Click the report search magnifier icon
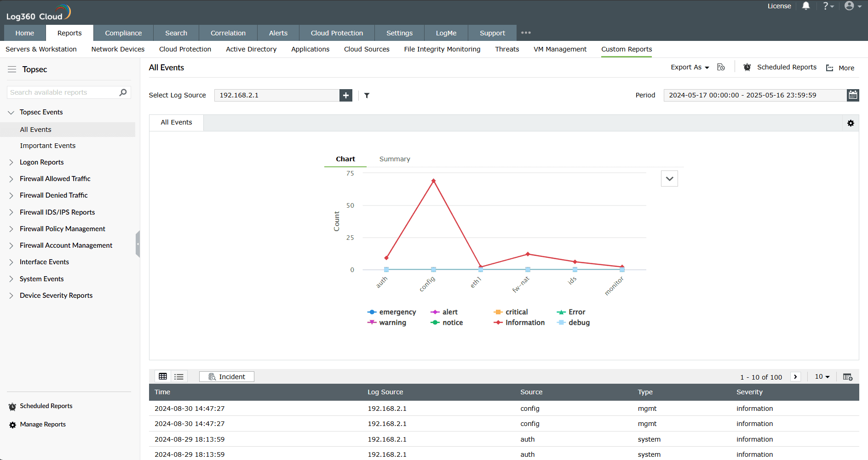Viewport: 868px width, 460px height. point(123,92)
